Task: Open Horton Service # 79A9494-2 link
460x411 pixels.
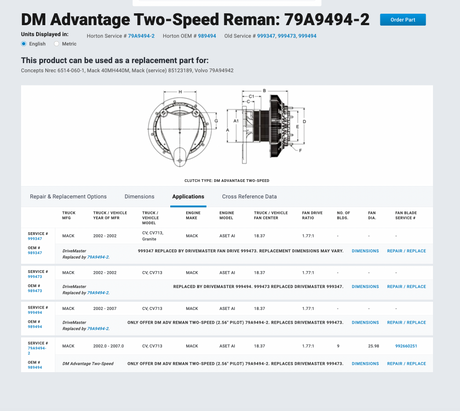Action: click(x=141, y=36)
